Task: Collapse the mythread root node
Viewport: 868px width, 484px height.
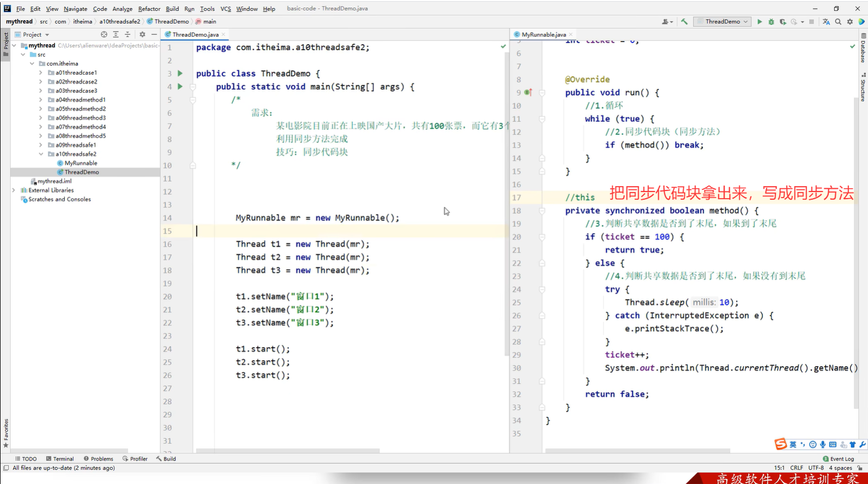Action: (x=14, y=46)
